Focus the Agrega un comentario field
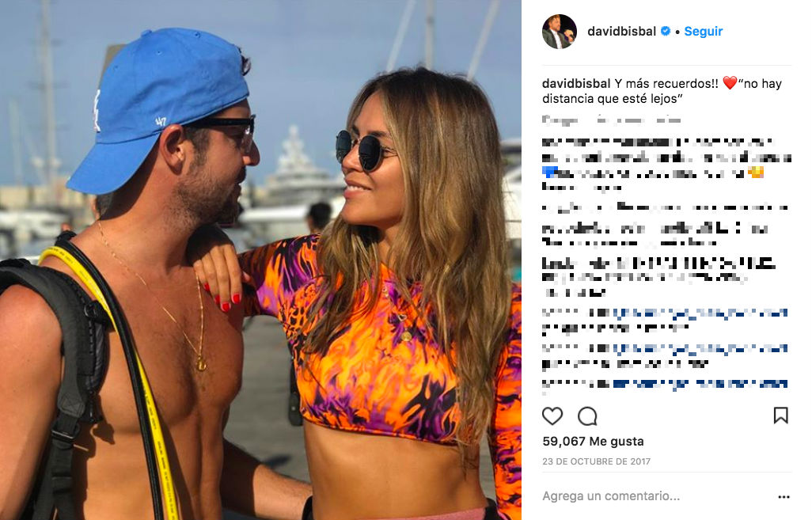 [x=658, y=496]
